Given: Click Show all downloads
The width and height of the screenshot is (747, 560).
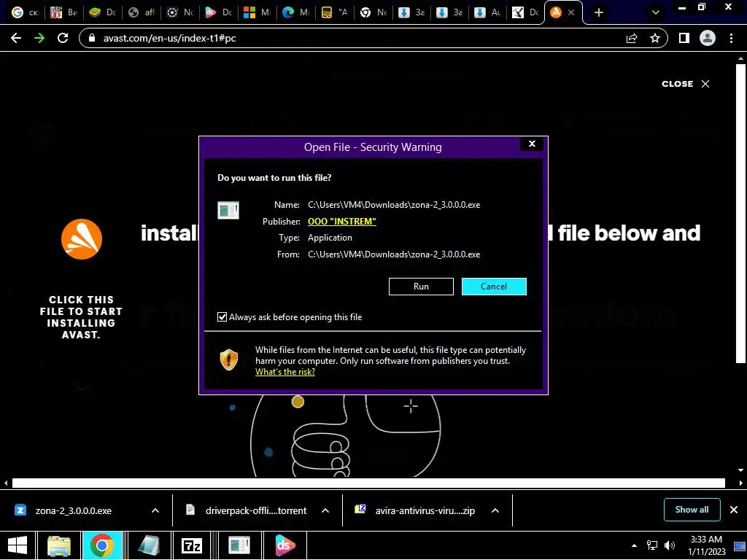Looking at the screenshot, I should click(x=692, y=510).
